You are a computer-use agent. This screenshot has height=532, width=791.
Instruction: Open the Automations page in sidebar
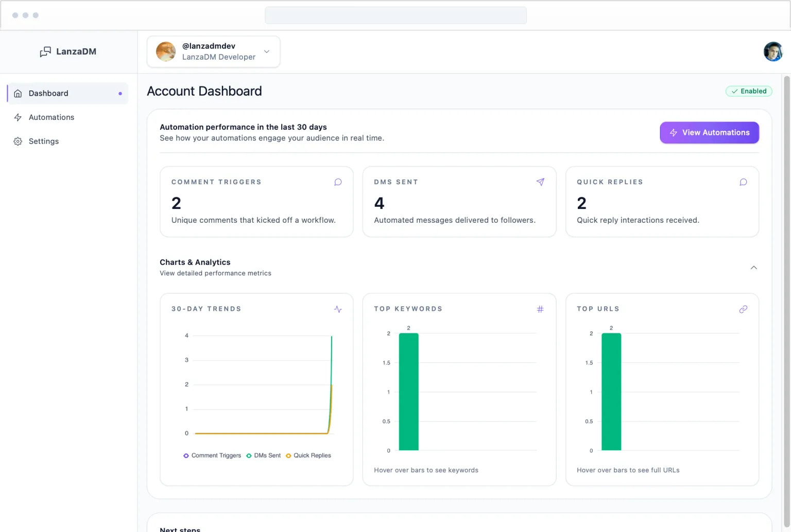(51, 117)
